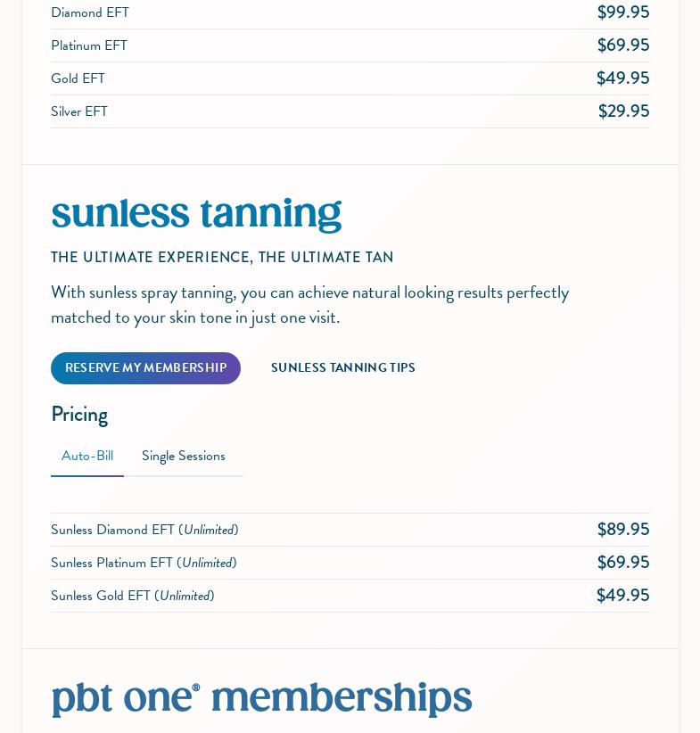Select the Sunless Gold EFT row label
This screenshot has width=700, height=733.
coord(133,596)
